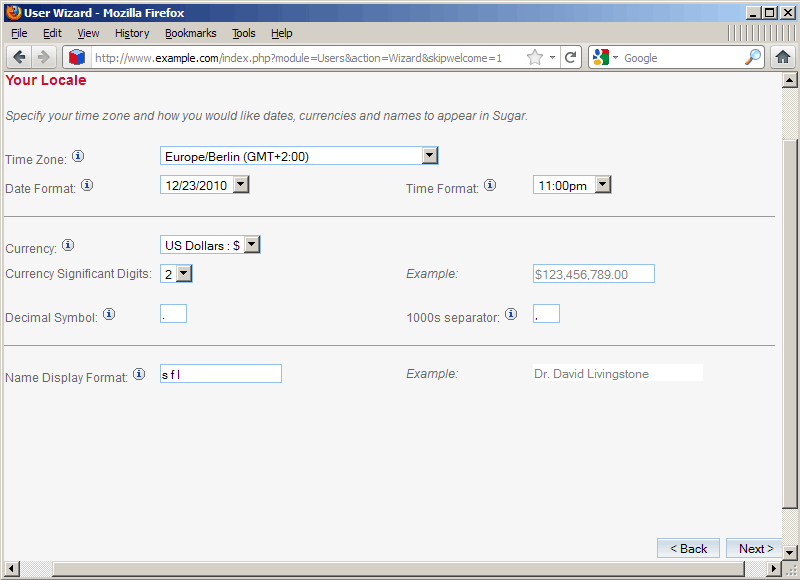Click the Time Zone info icon
The height and width of the screenshot is (580, 800).
click(x=77, y=155)
